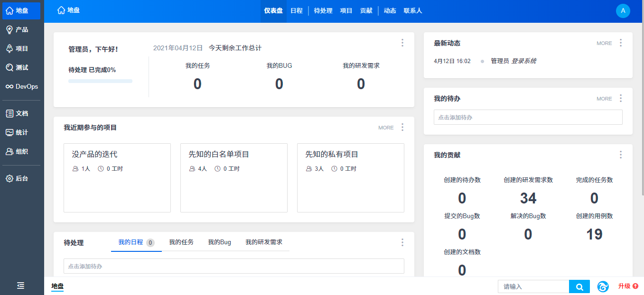Screen dimensions: 644x295
Task: Click MORE link in 我的待办 panel
Action: click(x=604, y=99)
